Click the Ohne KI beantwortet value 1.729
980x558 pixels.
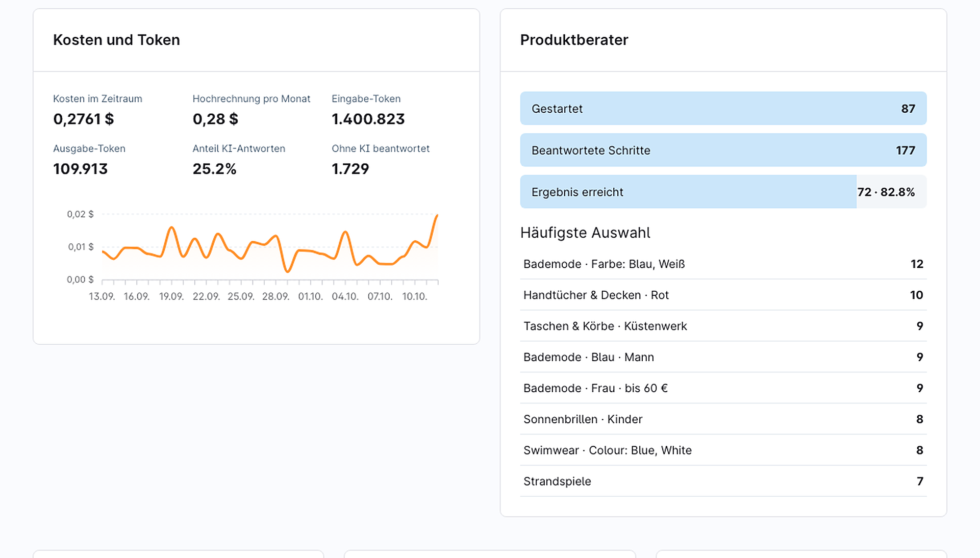[350, 169]
